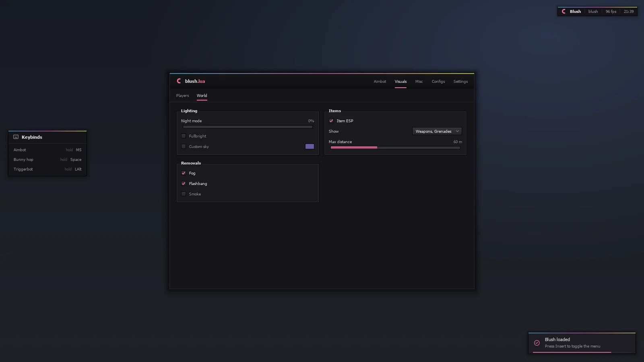The image size is (644, 362).
Task: Click the 96 fps counter text
Action: (x=611, y=12)
